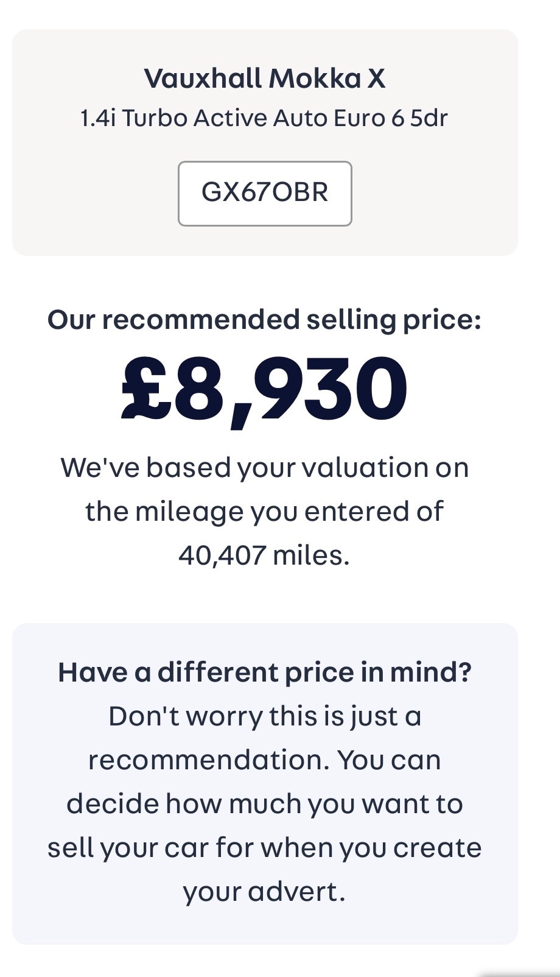The height and width of the screenshot is (977, 560).
Task: Click the "Our recommended selling price:" heading
Action: (264, 320)
